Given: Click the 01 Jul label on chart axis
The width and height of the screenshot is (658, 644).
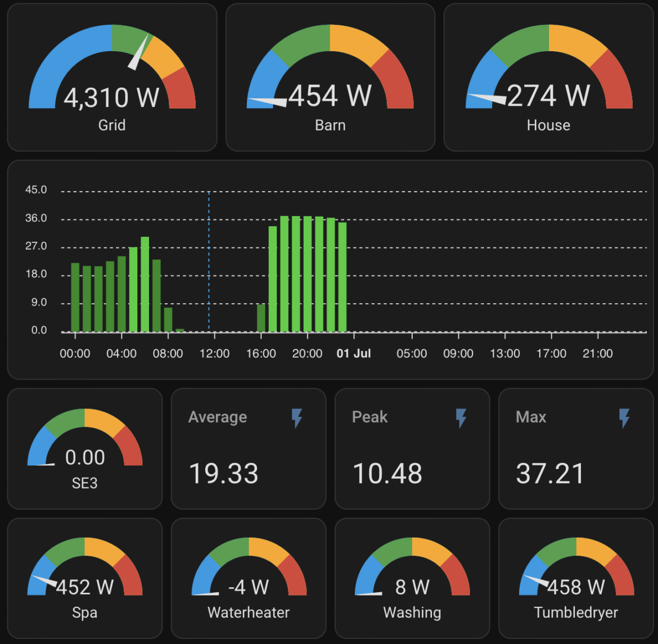Looking at the screenshot, I should point(353,354).
